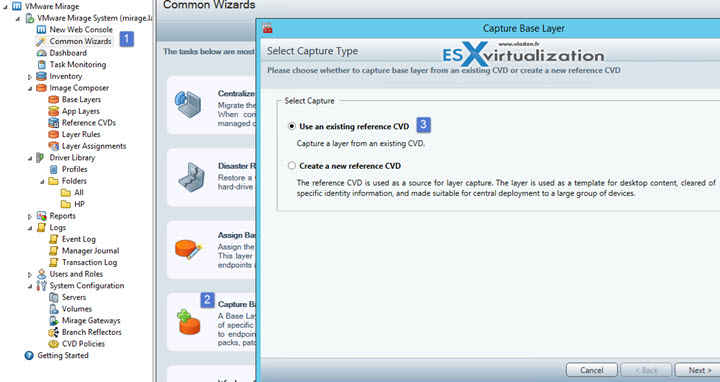Collapse the VMware Mirage System node
720x382 pixels.
17,18
